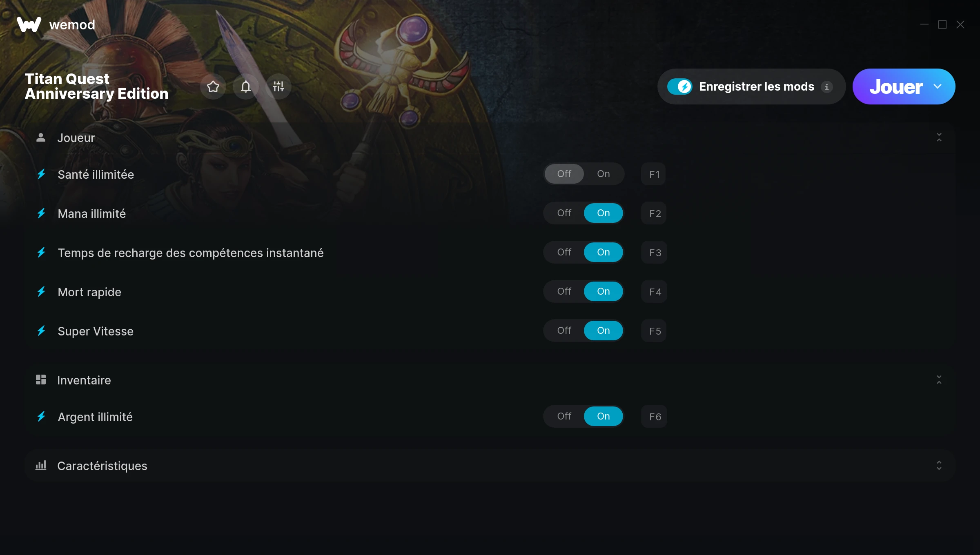
Task: Click the Jouer button
Action: click(x=896, y=87)
